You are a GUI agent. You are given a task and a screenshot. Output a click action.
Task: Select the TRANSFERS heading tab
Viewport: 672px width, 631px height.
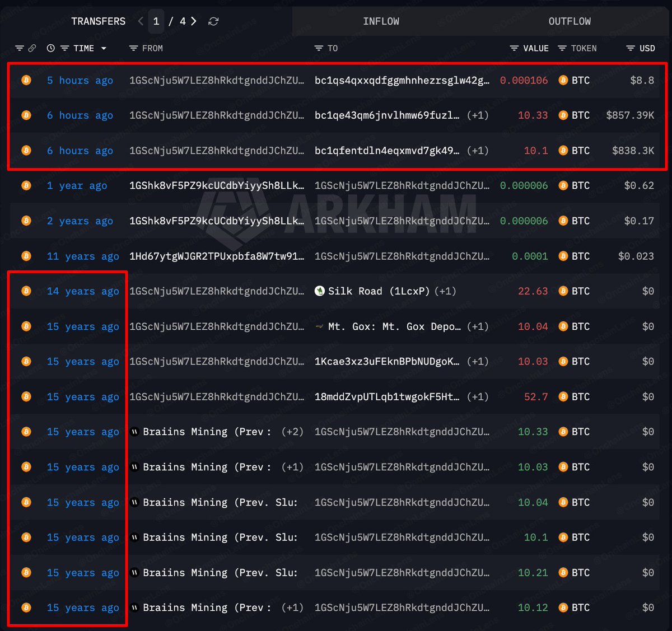coord(99,21)
